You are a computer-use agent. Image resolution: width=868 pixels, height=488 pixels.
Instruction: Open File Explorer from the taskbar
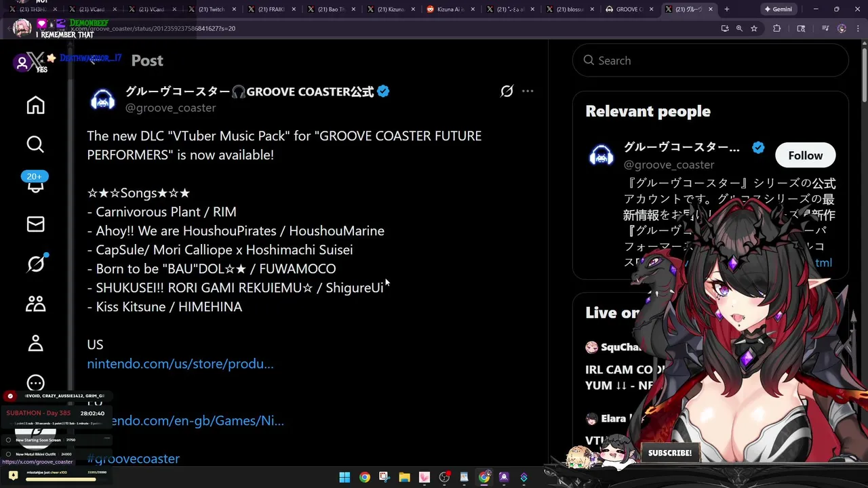404,477
